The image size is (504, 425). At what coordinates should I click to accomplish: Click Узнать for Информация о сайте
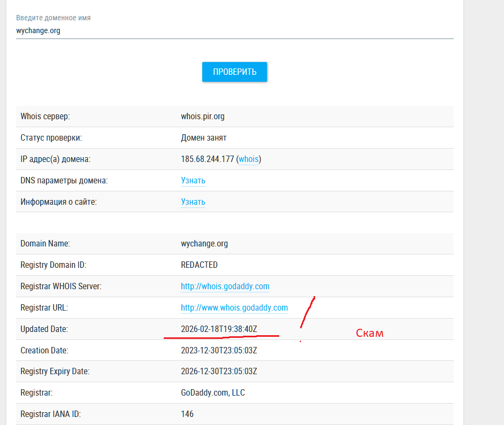(x=193, y=202)
